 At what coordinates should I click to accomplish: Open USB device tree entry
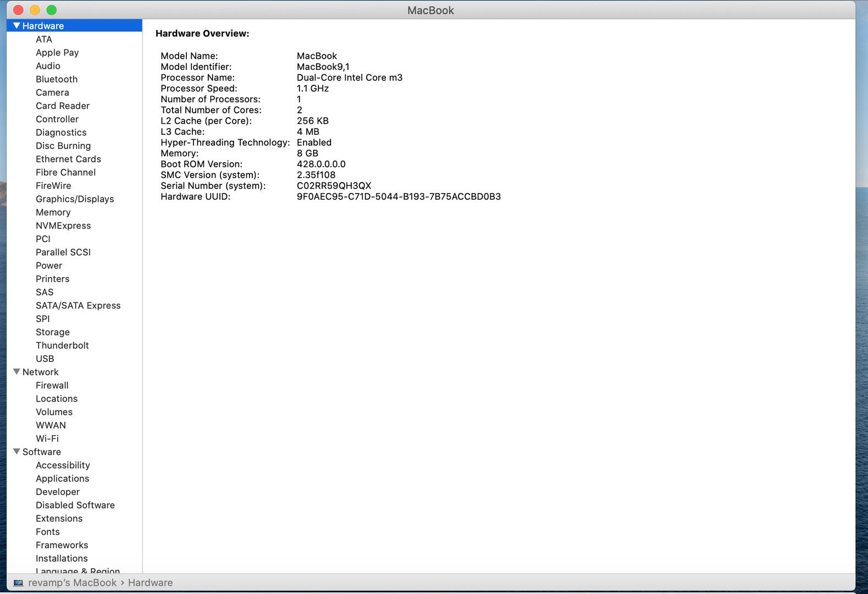point(45,359)
